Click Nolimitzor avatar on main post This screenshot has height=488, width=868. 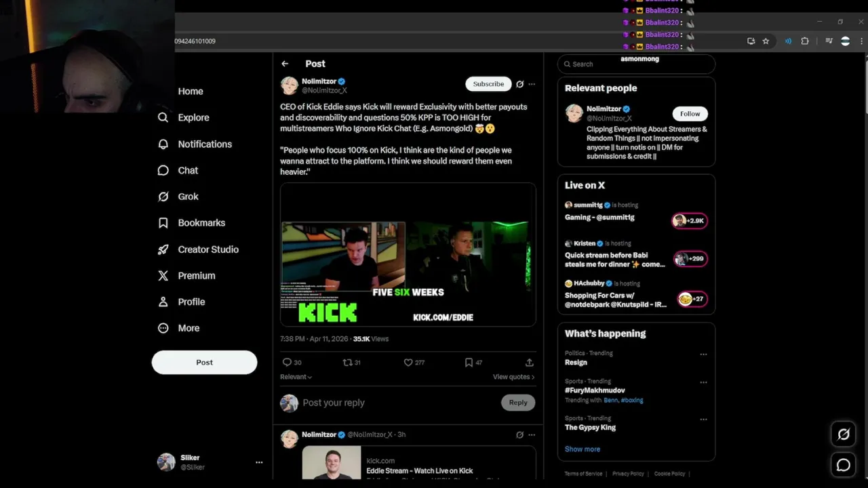click(x=290, y=85)
